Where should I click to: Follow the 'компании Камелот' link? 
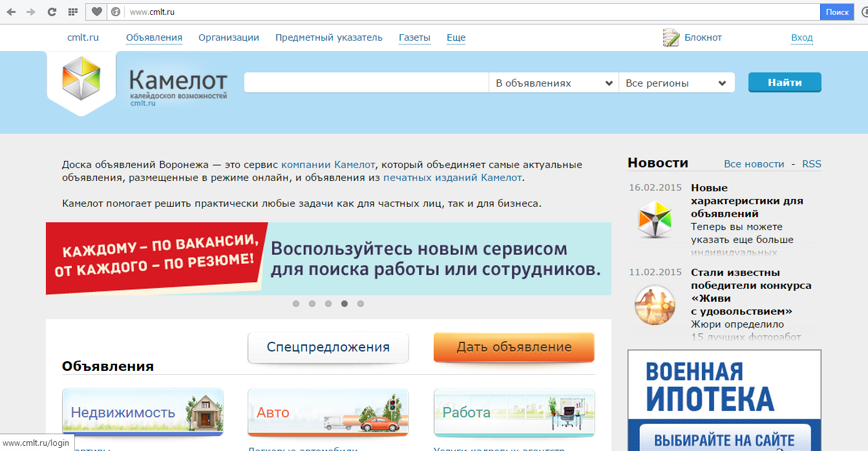point(328,165)
